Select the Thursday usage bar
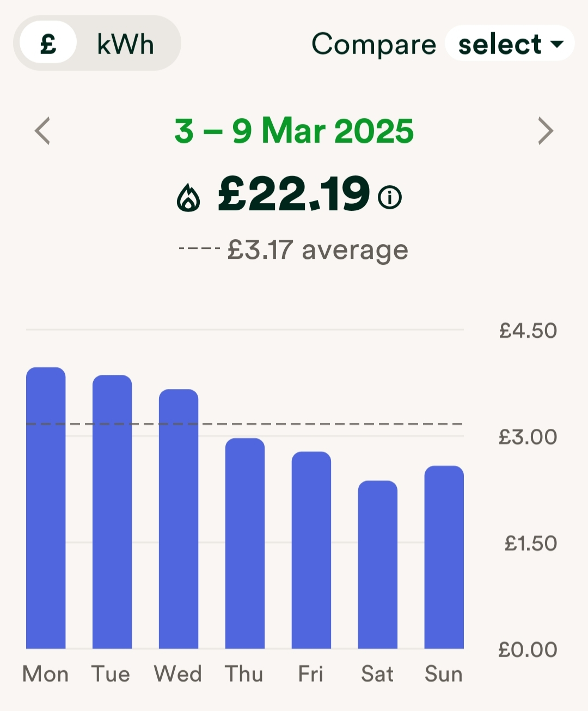The image size is (588, 711). click(245, 543)
